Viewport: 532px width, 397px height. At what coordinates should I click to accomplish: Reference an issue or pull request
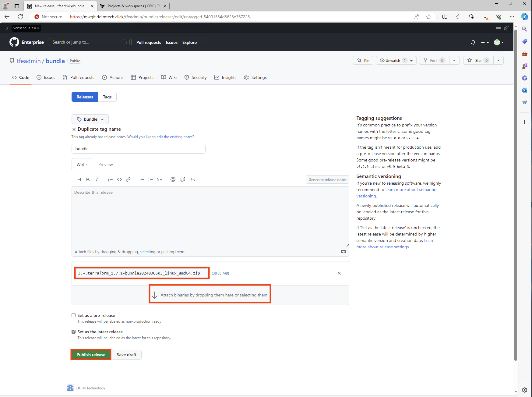pyautogui.click(x=183, y=179)
